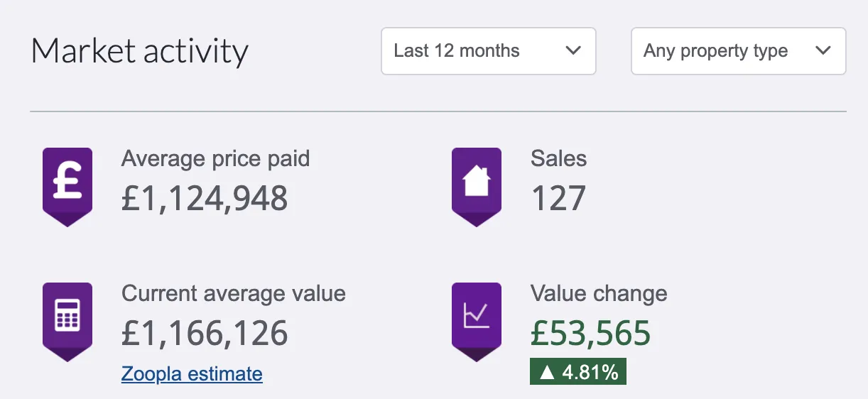This screenshot has height=399, width=868.
Task: Click the £53,565 value change figure
Action: tap(591, 334)
